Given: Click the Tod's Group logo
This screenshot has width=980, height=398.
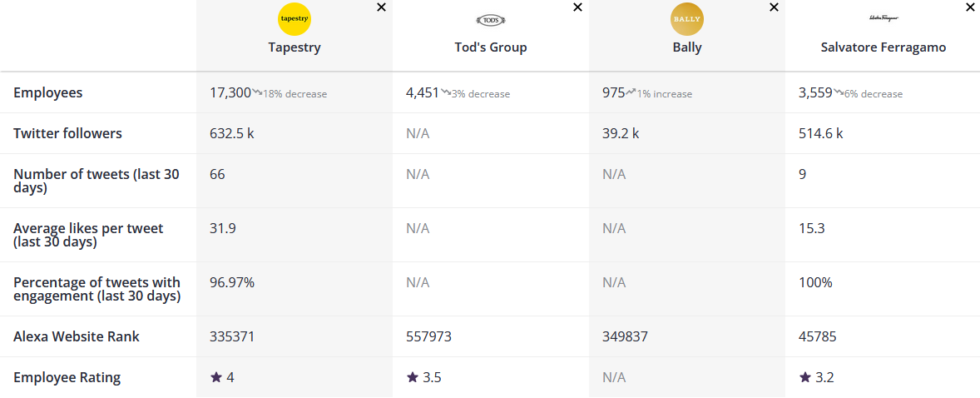Looking at the screenshot, I should (491, 20).
